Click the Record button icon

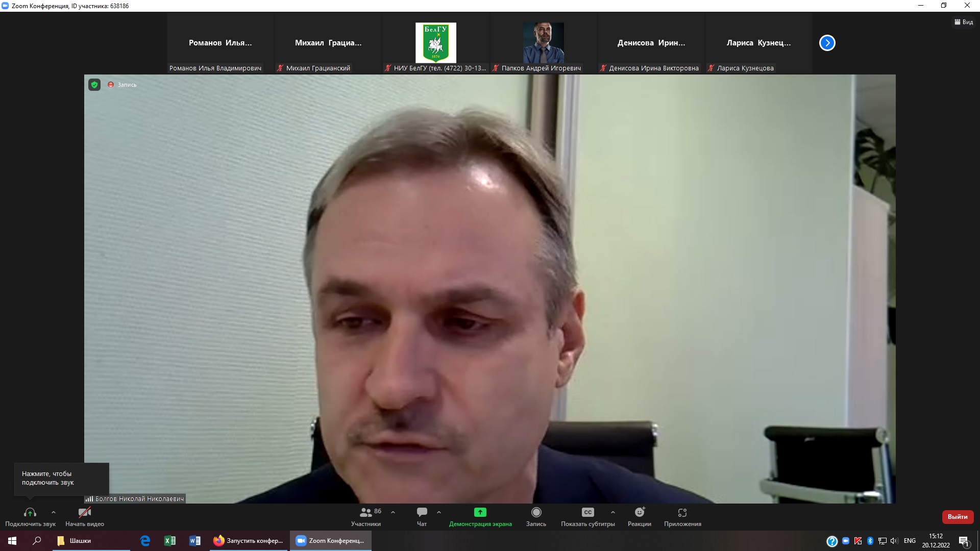tap(536, 512)
